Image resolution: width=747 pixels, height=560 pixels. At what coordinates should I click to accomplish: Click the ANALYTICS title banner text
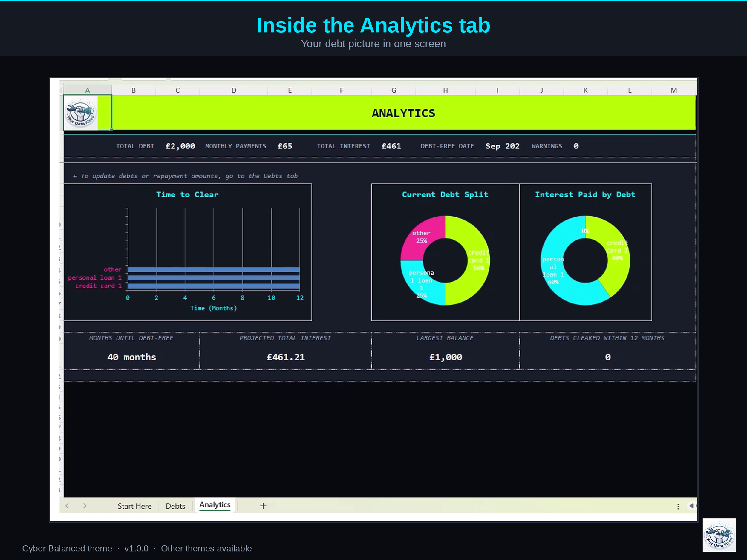coord(403,113)
